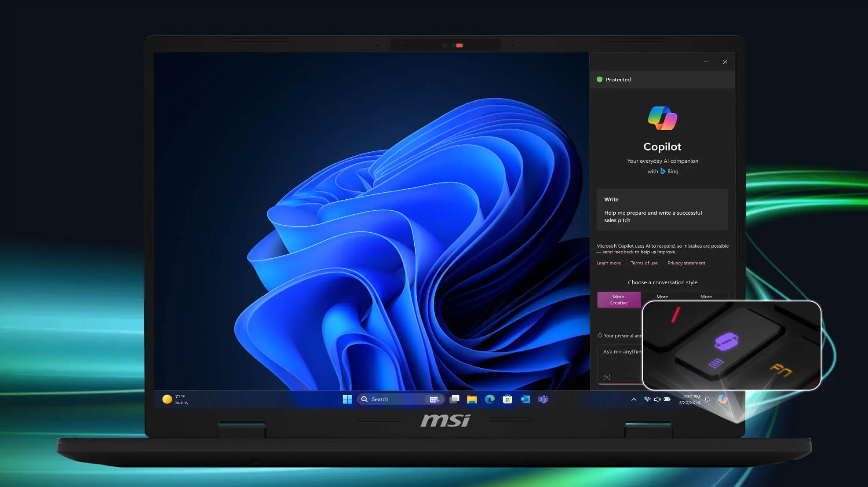Launch File Explorer from the taskbar
This screenshot has width=868, height=487.
472,399
